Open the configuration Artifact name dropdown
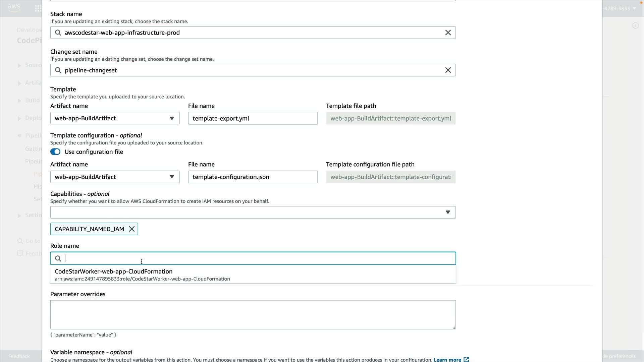Viewport: 644px width, 362px height. 115,177
